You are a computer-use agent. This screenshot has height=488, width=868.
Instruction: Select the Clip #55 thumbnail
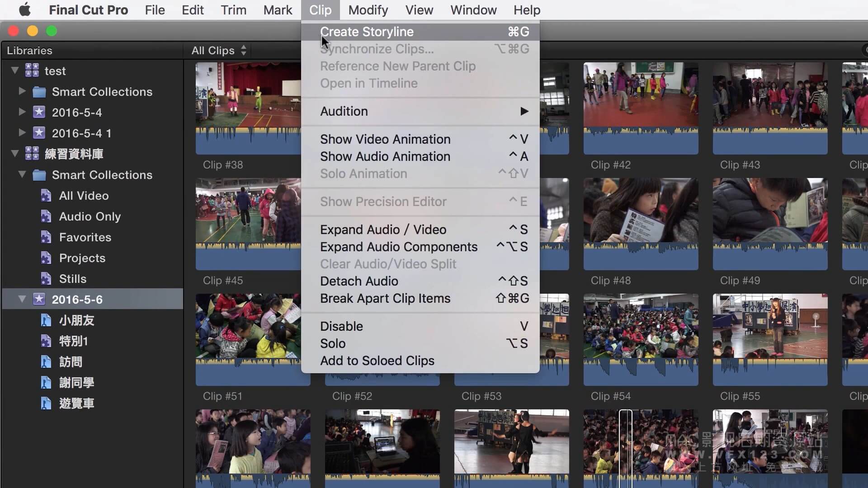click(770, 340)
